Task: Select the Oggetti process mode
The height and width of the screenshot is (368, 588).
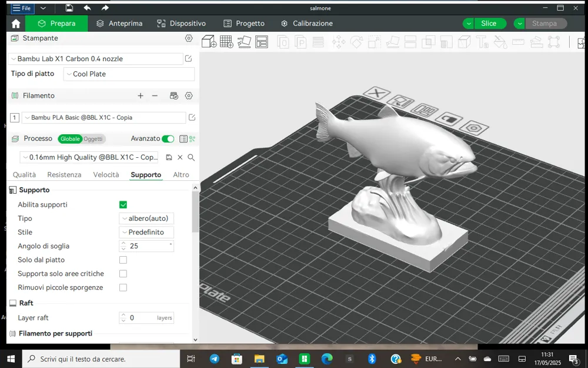Action: tap(93, 139)
